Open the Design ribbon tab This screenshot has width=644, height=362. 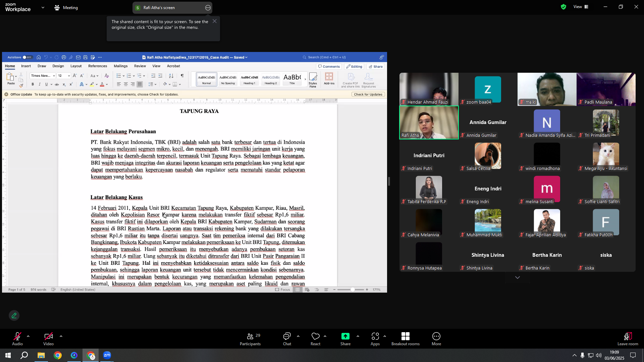(58, 66)
